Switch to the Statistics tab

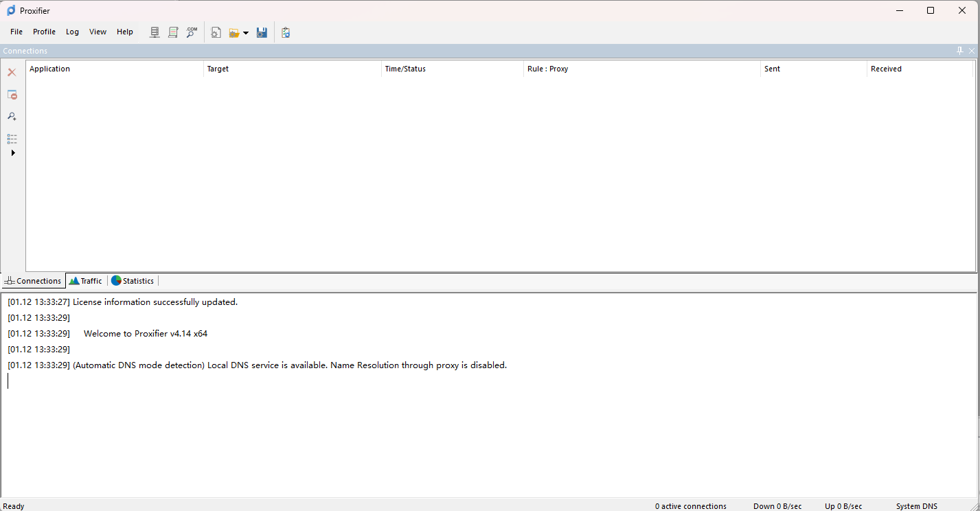coord(133,281)
